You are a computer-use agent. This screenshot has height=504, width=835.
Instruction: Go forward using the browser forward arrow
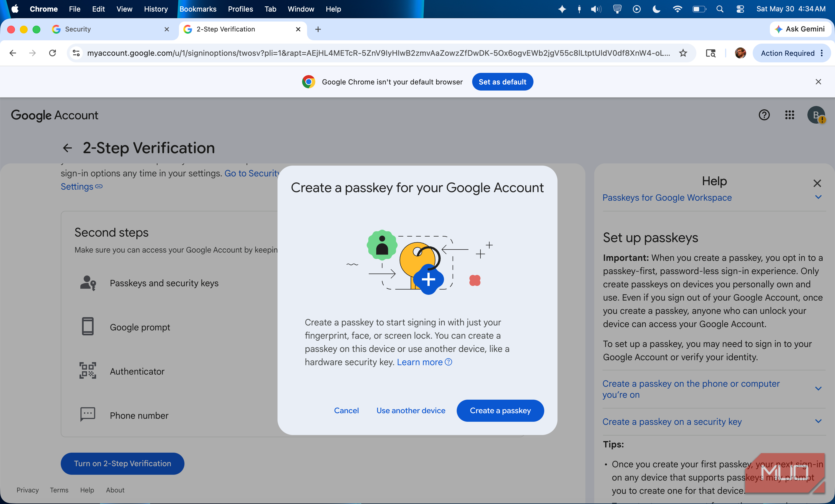[x=33, y=53]
